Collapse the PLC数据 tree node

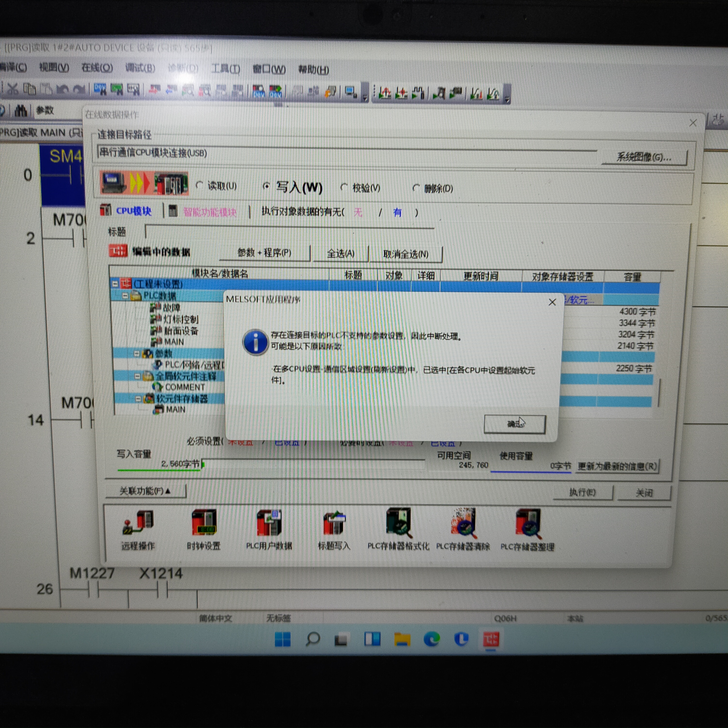125,296
